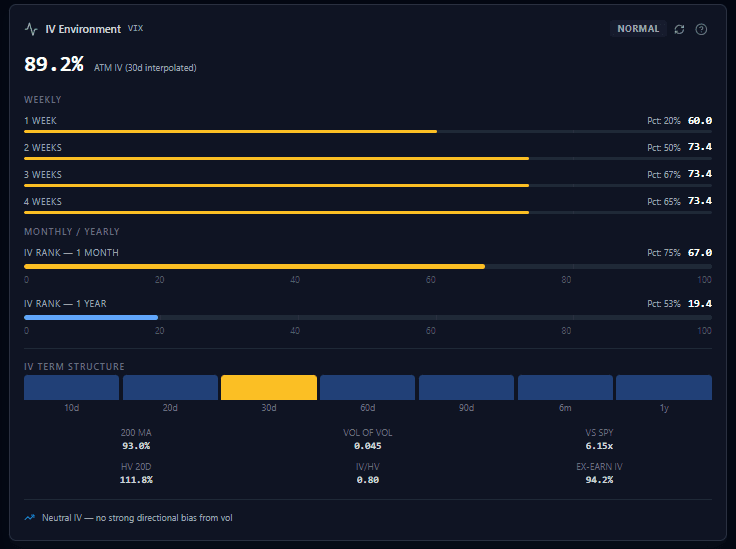736x549 pixels.
Task: Click the blue IV Rank 1 Year bar
Action: (91, 318)
